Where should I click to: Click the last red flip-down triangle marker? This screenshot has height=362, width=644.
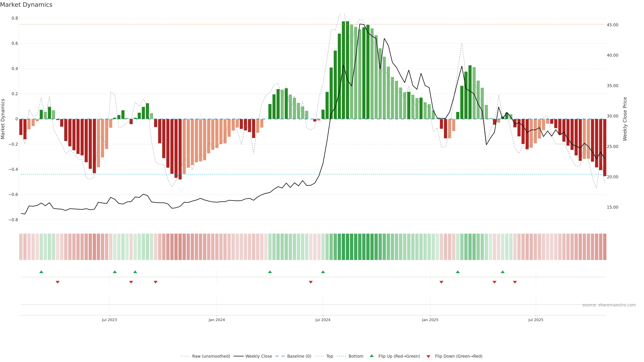point(515,282)
